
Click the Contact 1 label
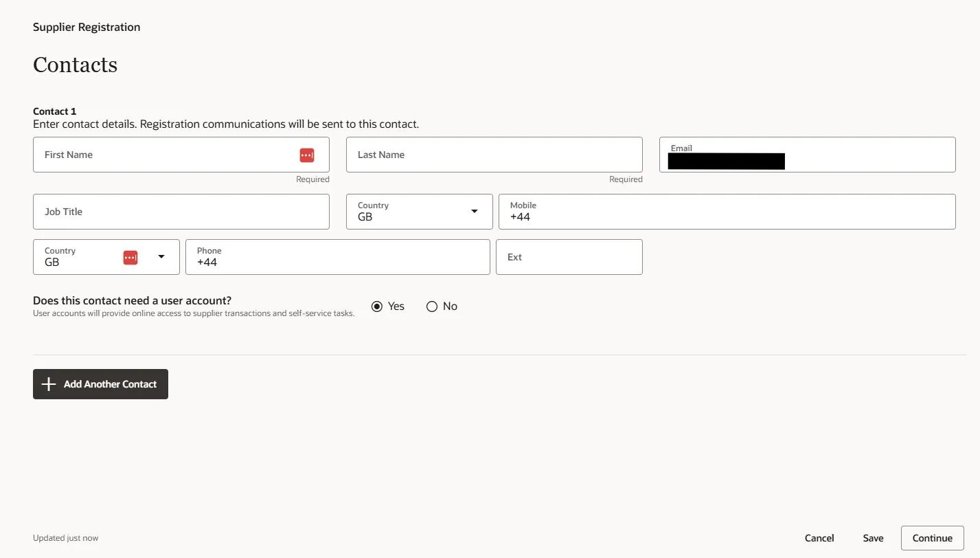[55, 111]
